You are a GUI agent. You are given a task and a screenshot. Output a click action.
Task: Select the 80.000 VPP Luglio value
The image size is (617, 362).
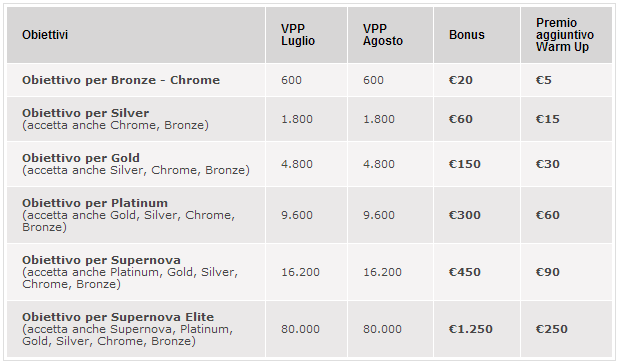coord(300,329)
